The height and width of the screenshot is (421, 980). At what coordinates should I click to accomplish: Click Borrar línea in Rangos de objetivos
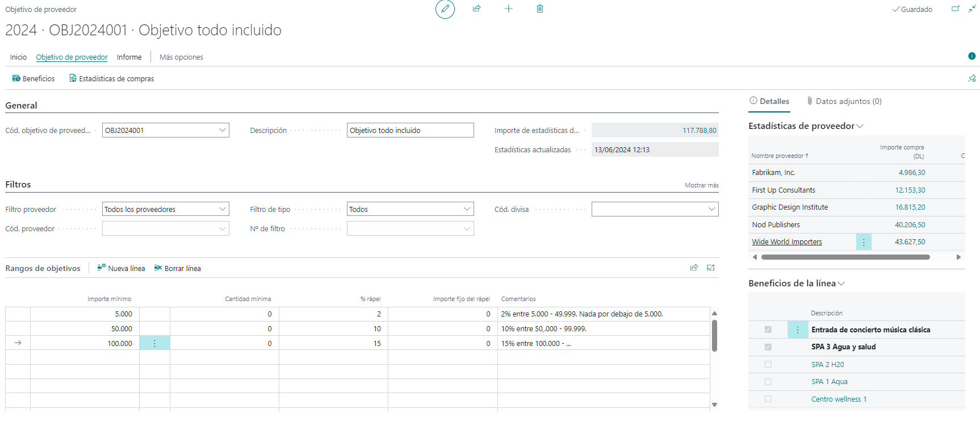click(177, 268)
